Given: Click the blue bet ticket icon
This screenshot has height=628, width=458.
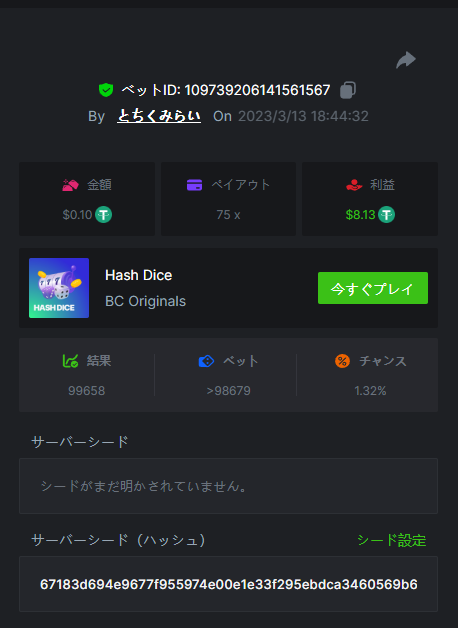Looking at the screenshot, I should pyautogui.click(x=207, y=361).
